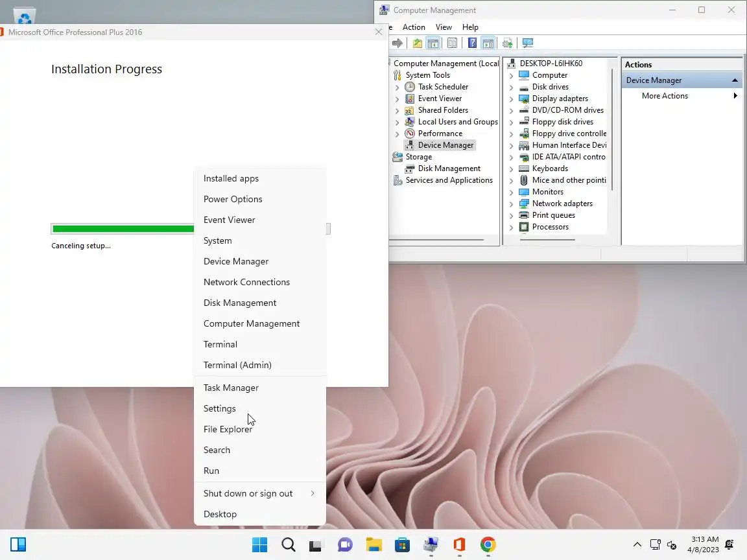Expand the Event Viewer chevron

click(397, 99)
